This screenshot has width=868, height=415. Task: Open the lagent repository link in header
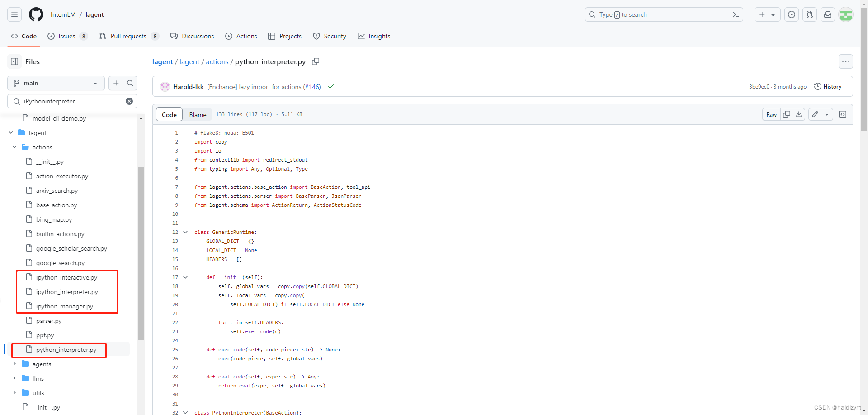click(x=94, y=14)
